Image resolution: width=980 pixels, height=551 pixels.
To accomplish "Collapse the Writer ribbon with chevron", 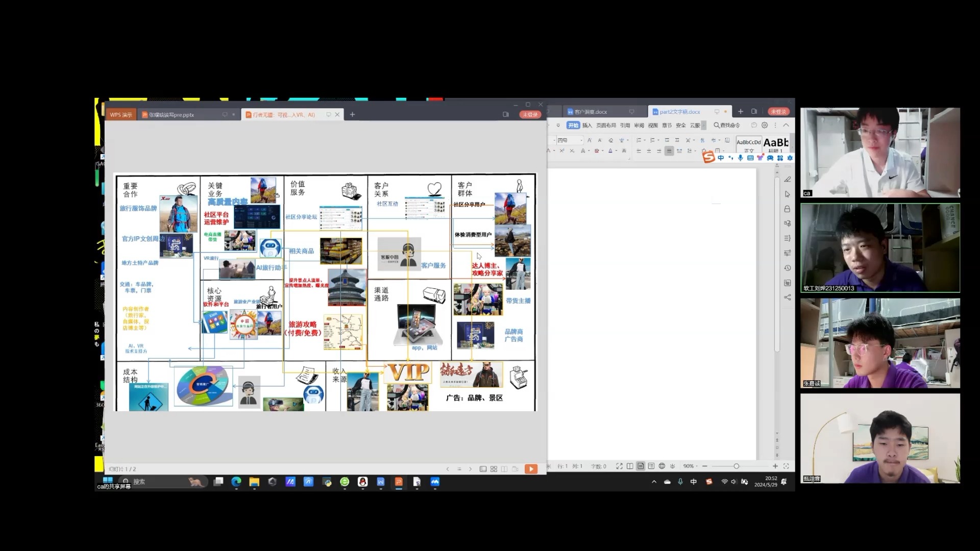I will (x=786, y=125).
